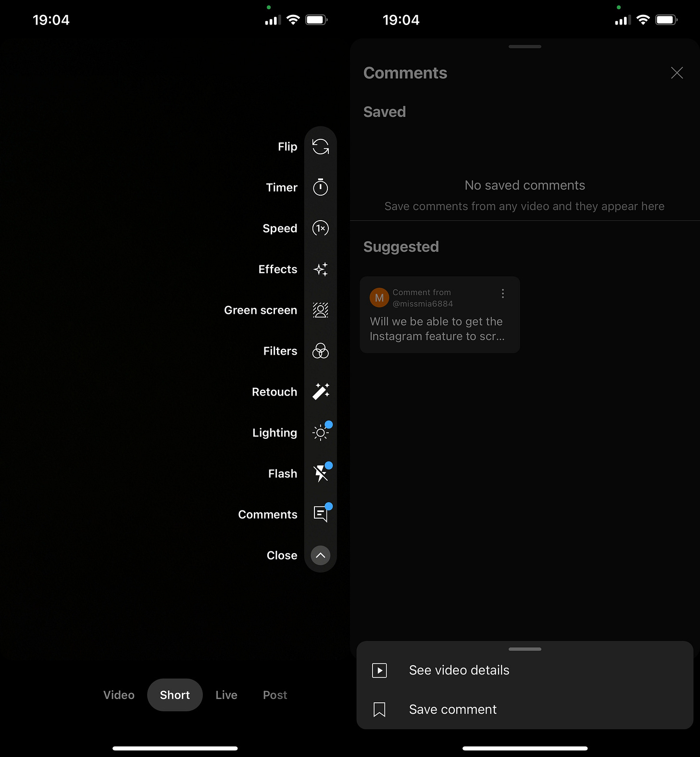Viewport: 700px width, 757px height.
Task: Tap the Lighting text label
Action: [275, 433]
